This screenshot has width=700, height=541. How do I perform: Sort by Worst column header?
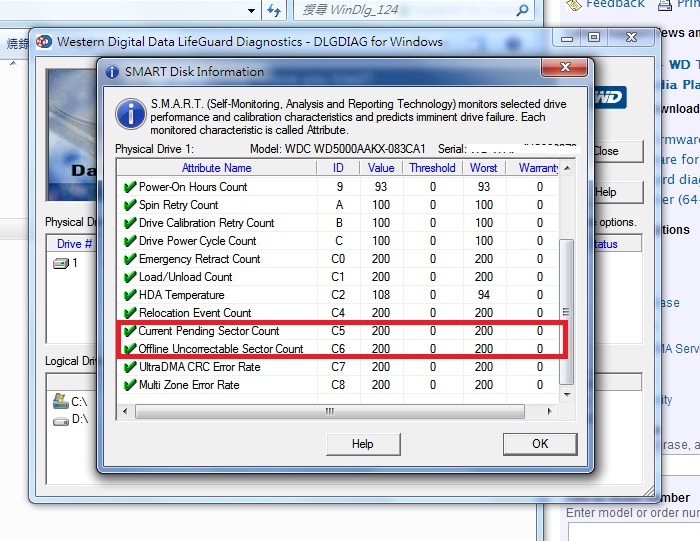[x=483, y=168]
